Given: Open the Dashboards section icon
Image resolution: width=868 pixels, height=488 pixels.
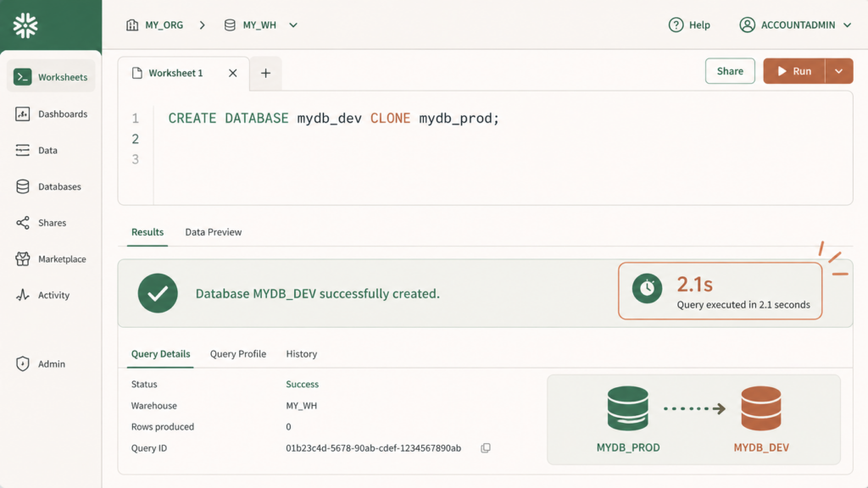Looking at the screenshot, I should coord(23,114).
